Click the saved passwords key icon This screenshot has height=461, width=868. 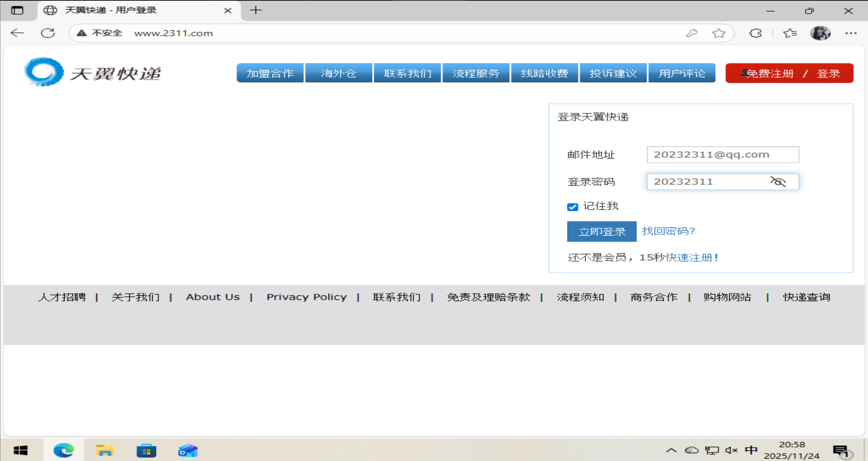tap(691, 33)
